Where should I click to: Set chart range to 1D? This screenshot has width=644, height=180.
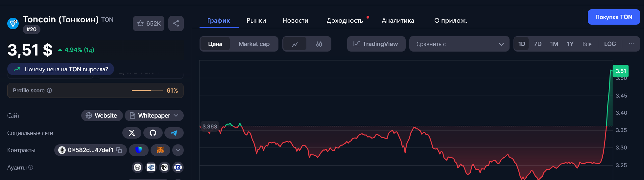pyautogui.click(x=522, y=44)
